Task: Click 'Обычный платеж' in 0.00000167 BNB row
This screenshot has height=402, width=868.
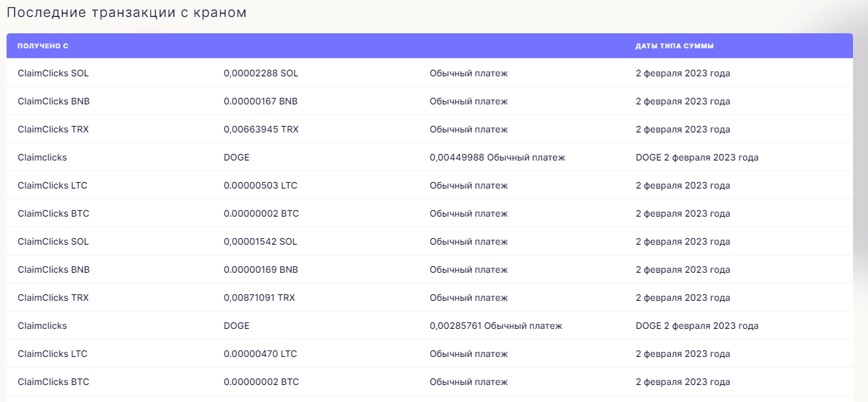Action: click(x=468, y=101)
